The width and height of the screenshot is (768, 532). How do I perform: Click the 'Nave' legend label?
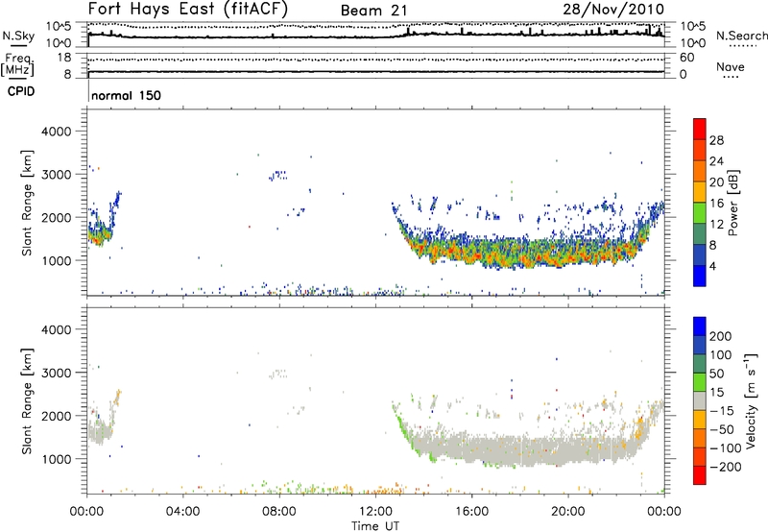pyautogui.click(x=731, y=66)
